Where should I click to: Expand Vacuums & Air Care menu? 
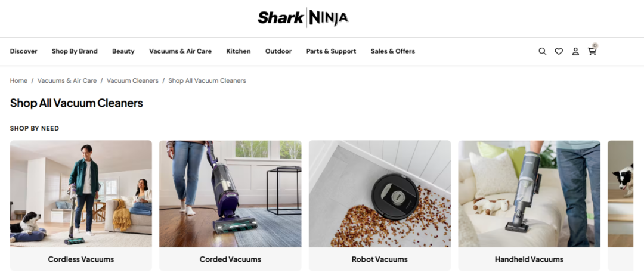(180, 51)
